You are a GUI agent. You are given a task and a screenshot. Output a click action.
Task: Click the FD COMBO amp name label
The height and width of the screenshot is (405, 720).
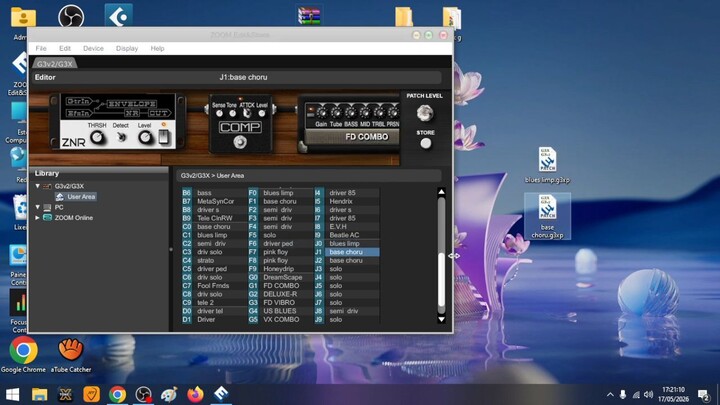click(x=366, y=137)
